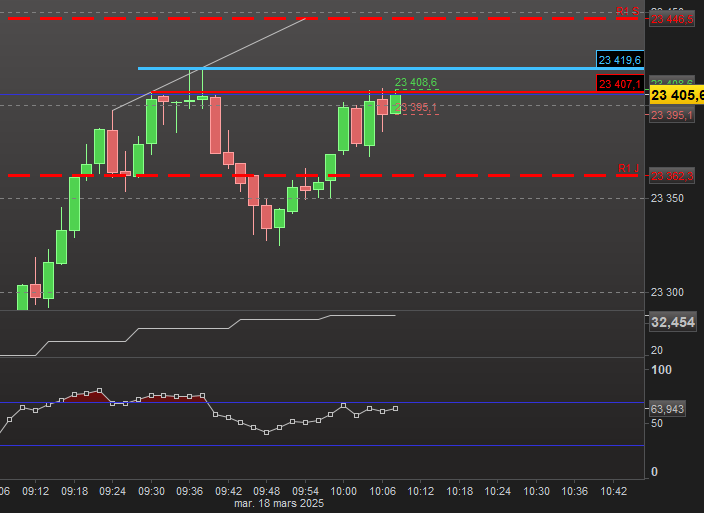Click the 100 level on oscillator axis

point(661,370)
